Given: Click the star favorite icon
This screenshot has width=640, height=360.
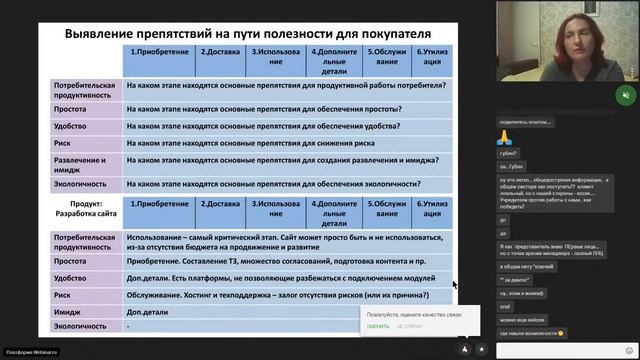Looking at the screenshot, I should (x=481, y=349).
